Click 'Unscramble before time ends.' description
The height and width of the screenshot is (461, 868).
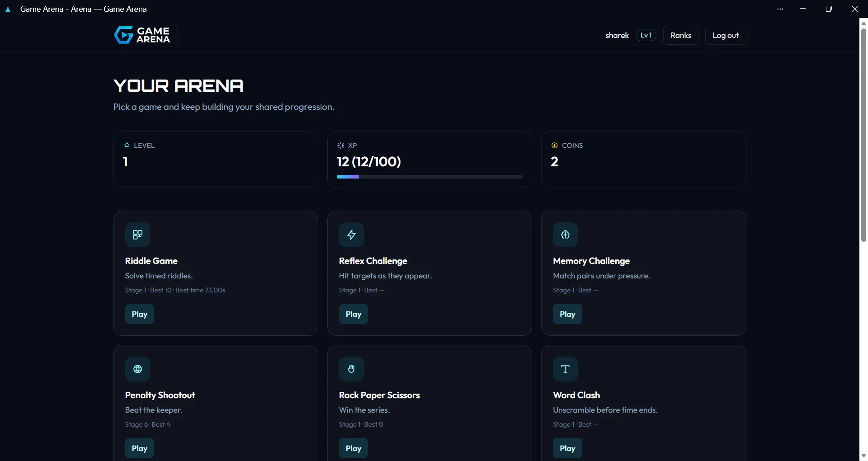tap(605, 410)
